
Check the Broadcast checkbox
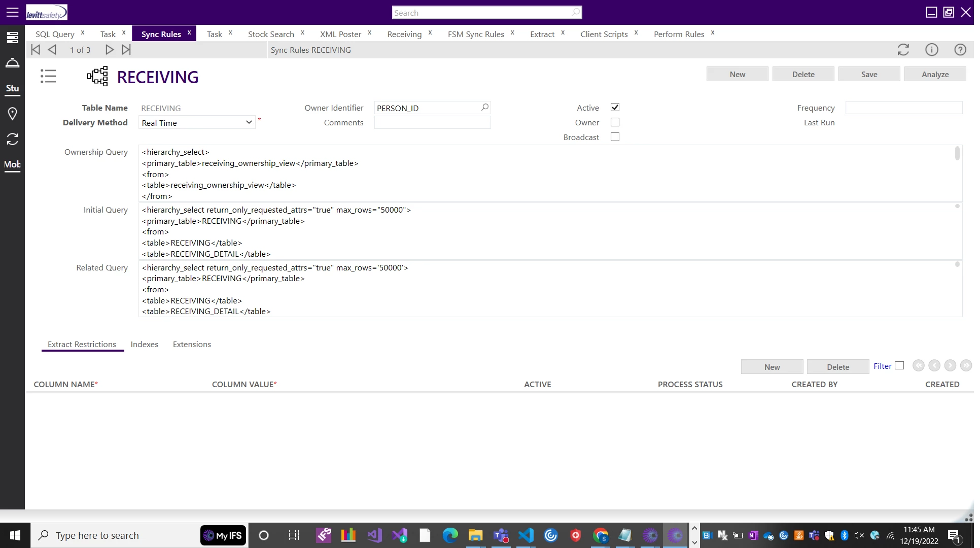(x=615, y=137)
